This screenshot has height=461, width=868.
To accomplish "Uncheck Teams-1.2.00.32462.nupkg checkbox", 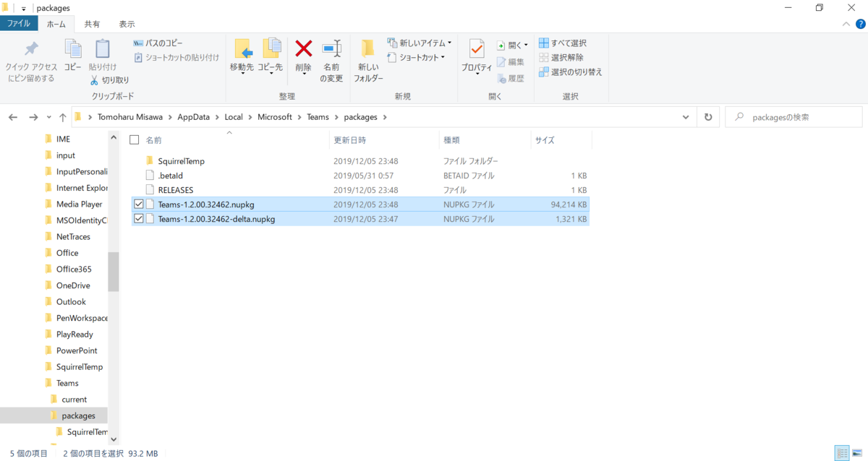I will (x=139, y=204).
